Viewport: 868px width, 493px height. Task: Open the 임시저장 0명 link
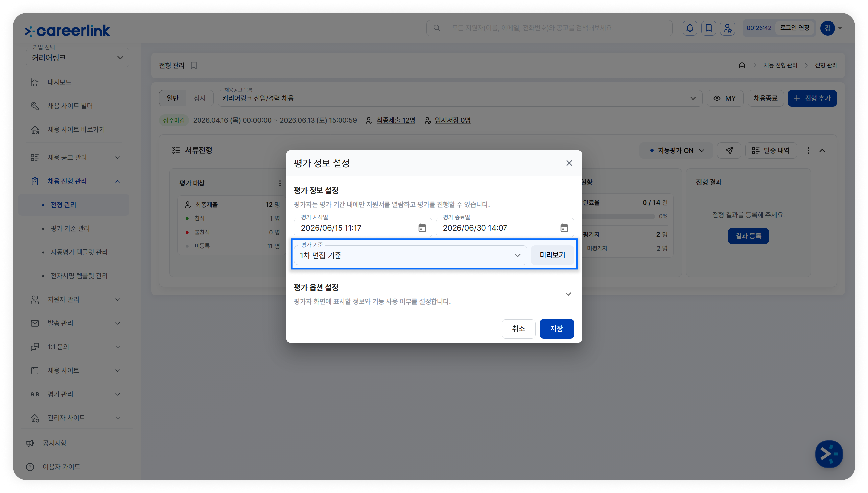453,120
